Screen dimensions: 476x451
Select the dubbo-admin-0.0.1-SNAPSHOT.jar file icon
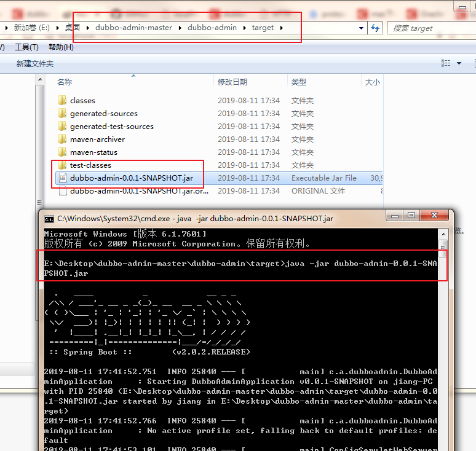click(63, 178)
